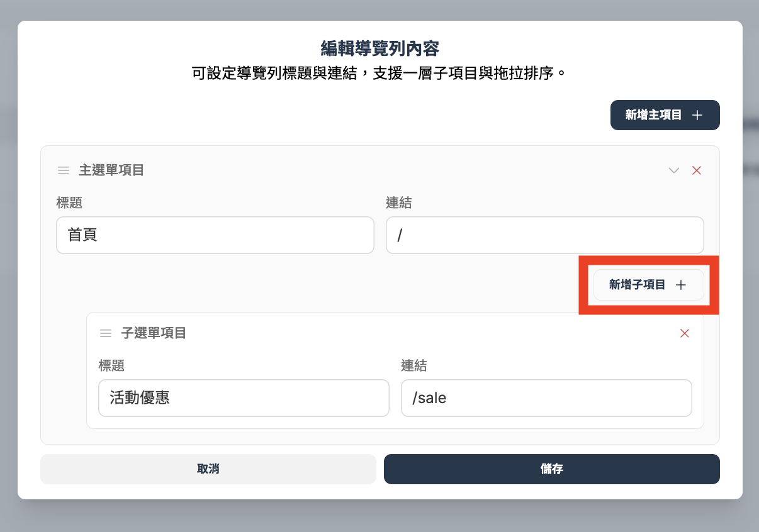
Task: Click the 編輯導覽列內容 dialog title
Action: [x=379, y=49]
